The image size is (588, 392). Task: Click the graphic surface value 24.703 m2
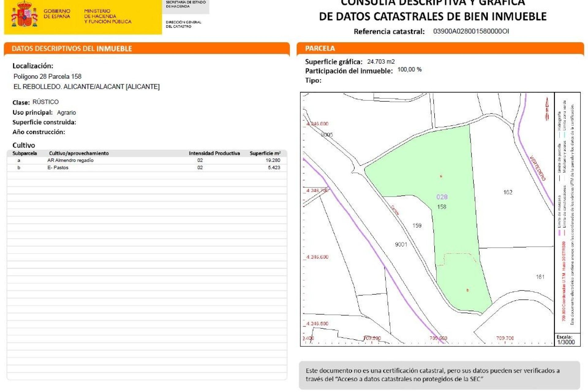tap(381, 62)
